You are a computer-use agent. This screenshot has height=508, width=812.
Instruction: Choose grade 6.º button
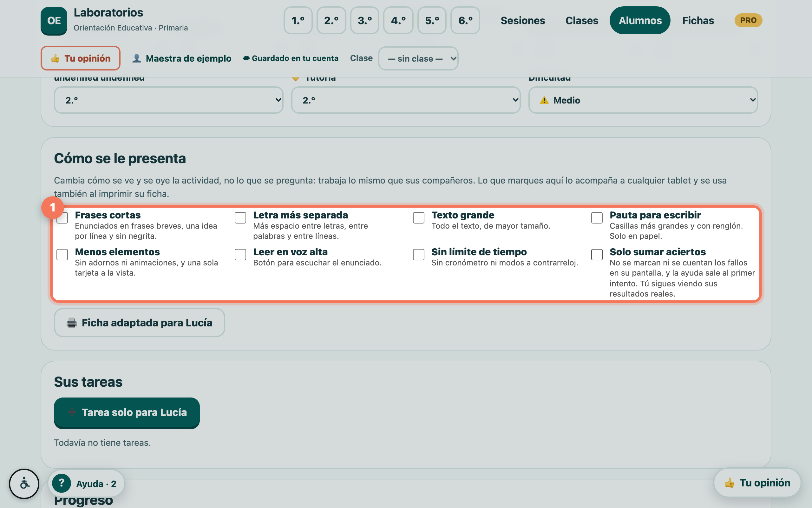click(465, 21)
